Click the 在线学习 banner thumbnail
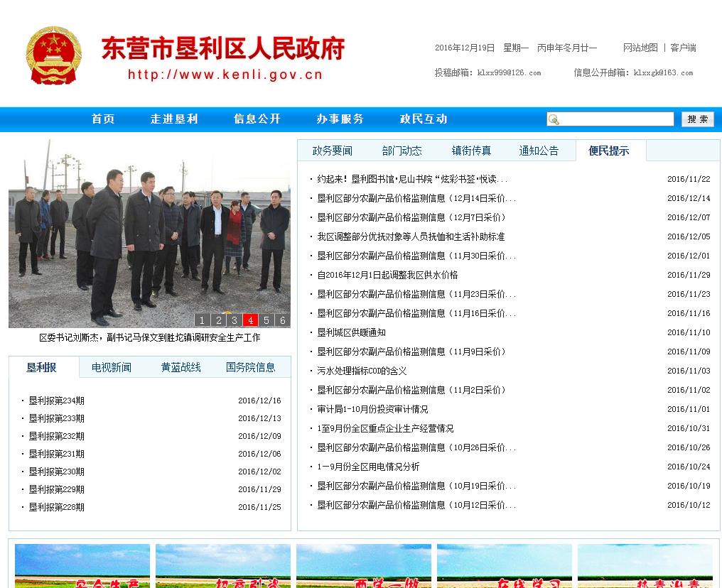The width and height of the screenshot is (722, 588). [505, 566]
